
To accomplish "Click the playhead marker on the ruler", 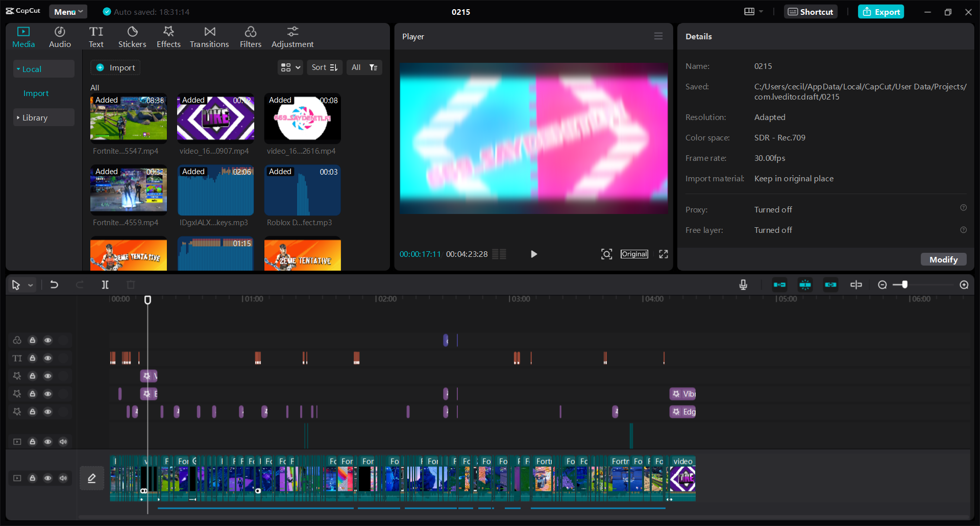I will pos(148,300).
